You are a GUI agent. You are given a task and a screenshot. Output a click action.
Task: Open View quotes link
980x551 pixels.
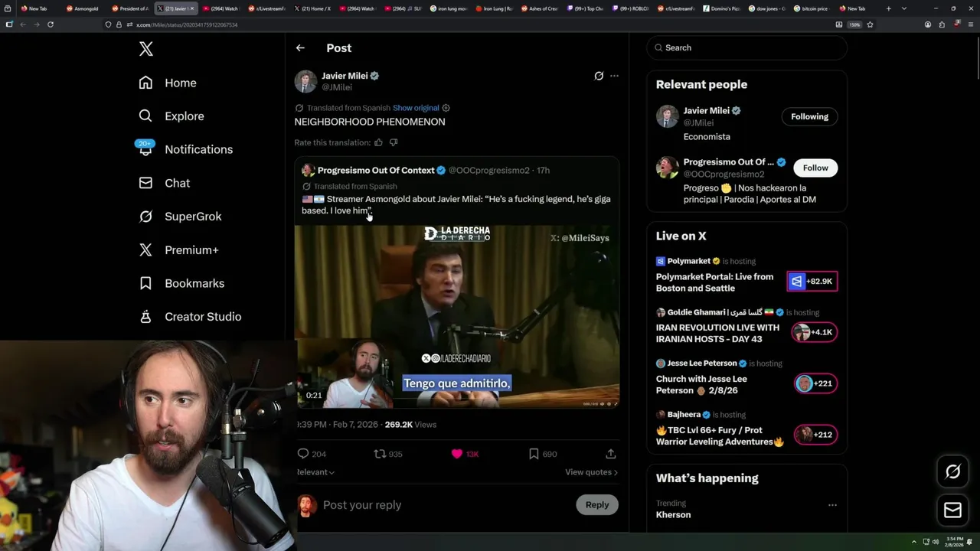click(x=591, y=472)
